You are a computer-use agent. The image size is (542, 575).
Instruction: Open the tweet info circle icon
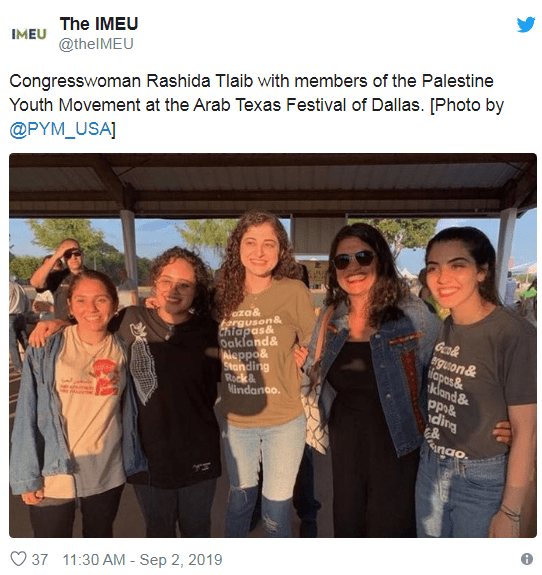click(x=527, y=559)
